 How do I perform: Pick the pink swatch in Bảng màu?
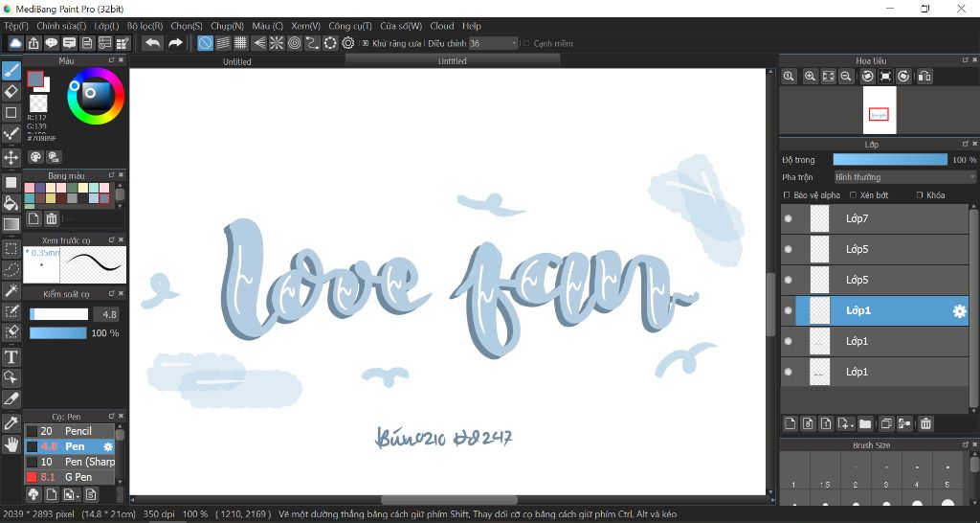tap(30, 188)
